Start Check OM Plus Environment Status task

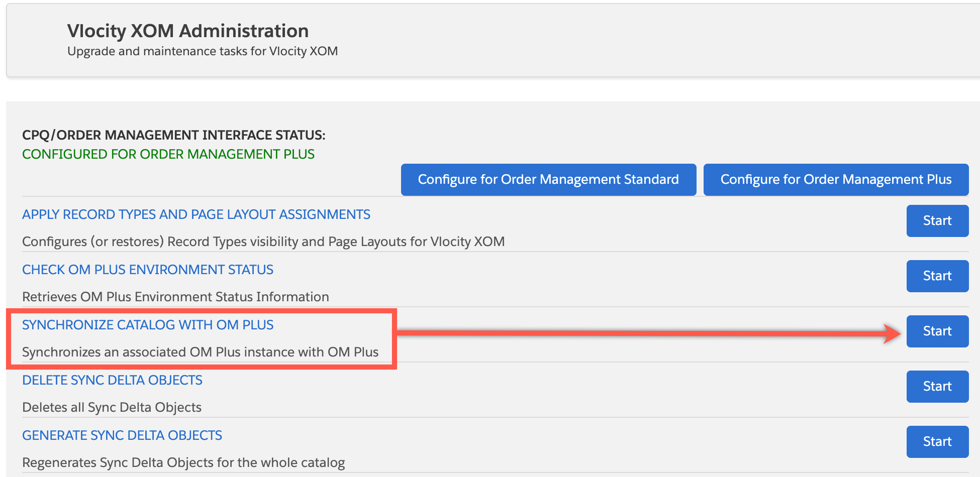tap(937, 276)
